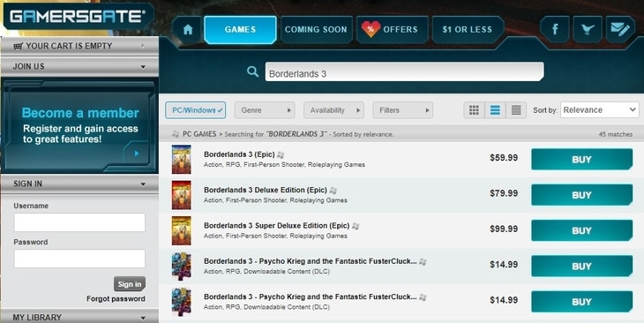Buy Borderlands 3 Super Deluxe Edition
This screenshot has width=644, height=323.
click(581, 230)
